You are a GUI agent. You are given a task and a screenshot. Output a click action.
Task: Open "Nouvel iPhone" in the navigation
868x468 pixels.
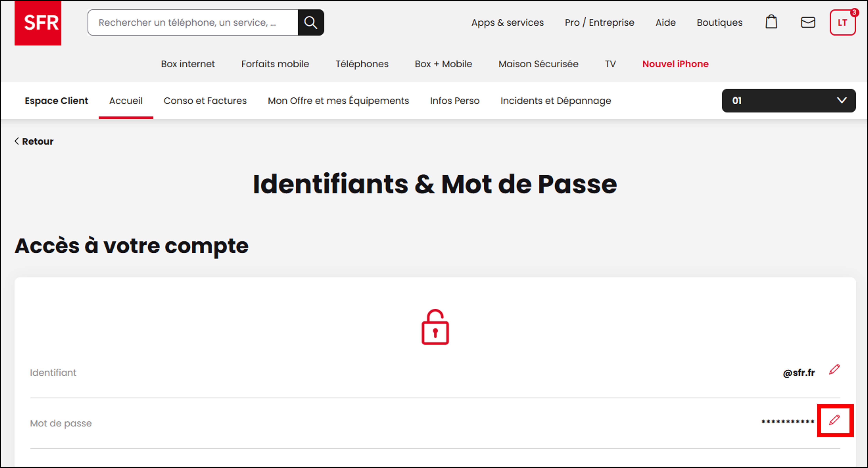click(675, 64)
